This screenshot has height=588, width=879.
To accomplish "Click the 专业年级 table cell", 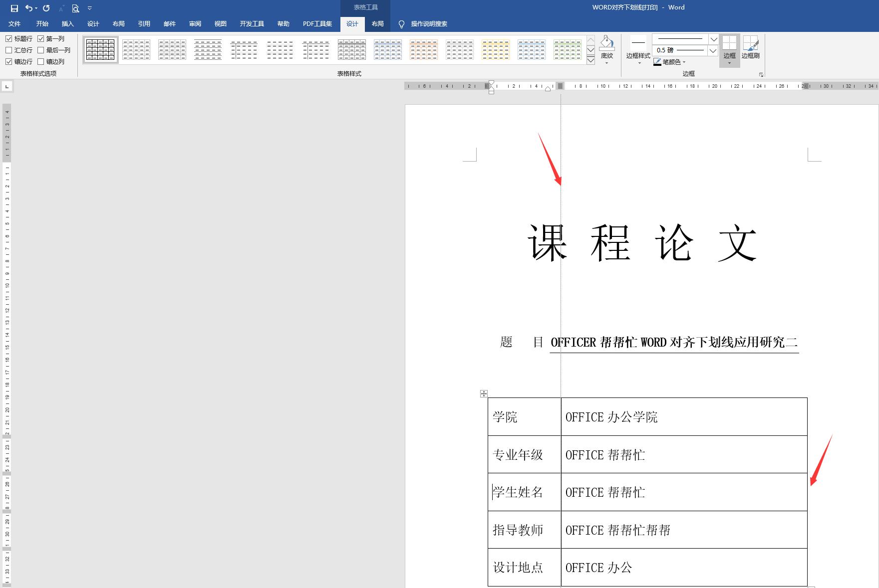I will click(x=525, y=454).
